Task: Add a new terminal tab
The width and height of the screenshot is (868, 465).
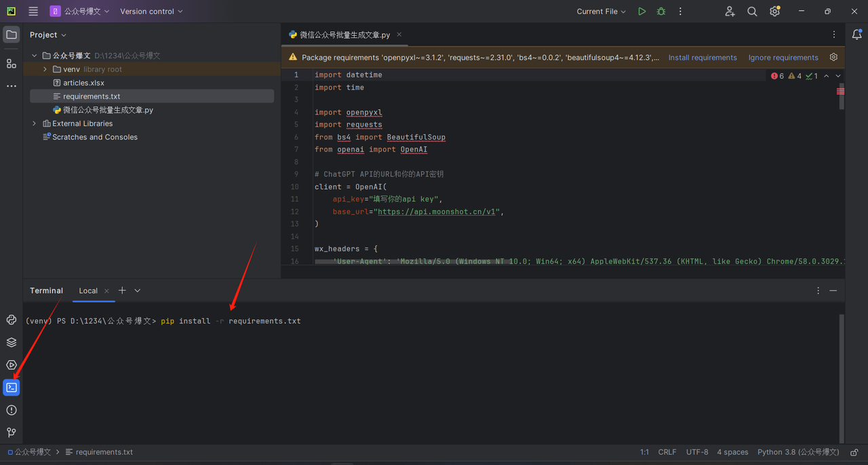Action: [122, 290]
